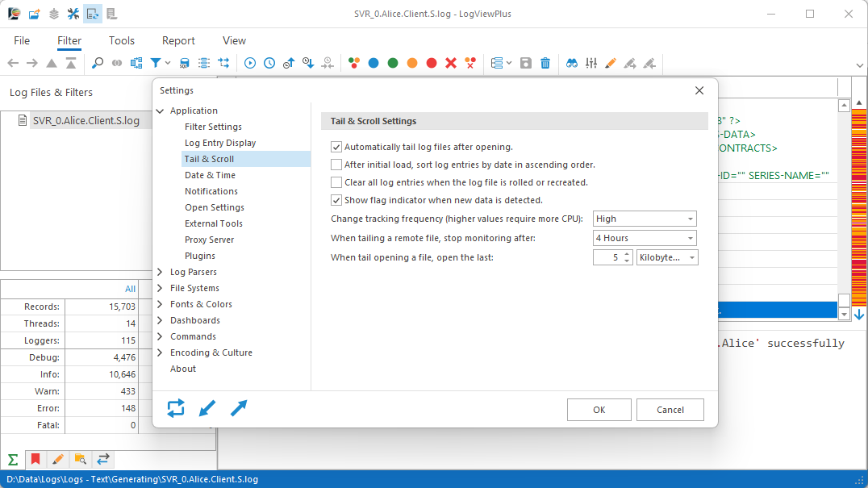
Task: Click the search magnifier toolbar icon
Action: coord(98,63)
